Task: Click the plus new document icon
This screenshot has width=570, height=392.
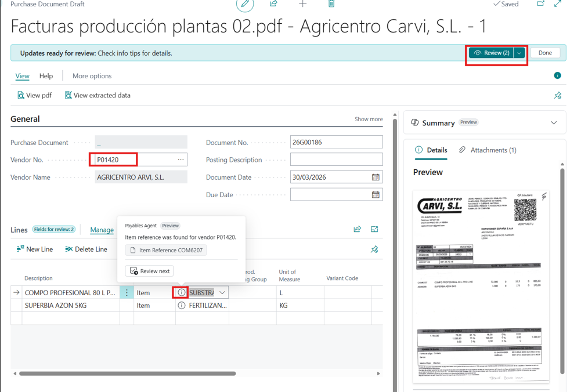Action: [303, 3]
